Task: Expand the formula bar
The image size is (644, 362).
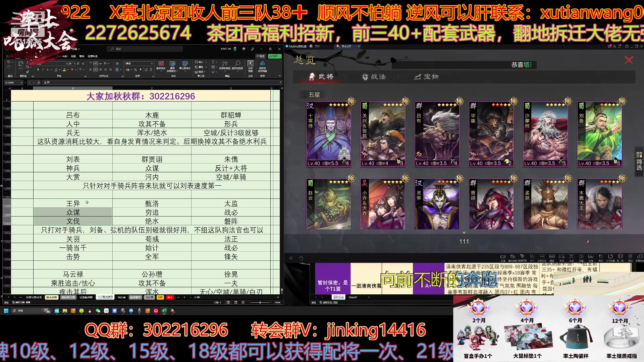Action: 280,82
